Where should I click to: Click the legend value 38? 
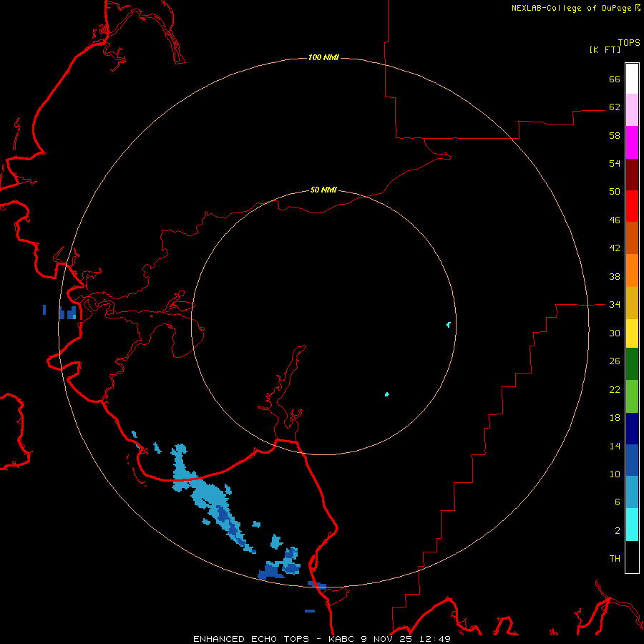tap(615, 276)
